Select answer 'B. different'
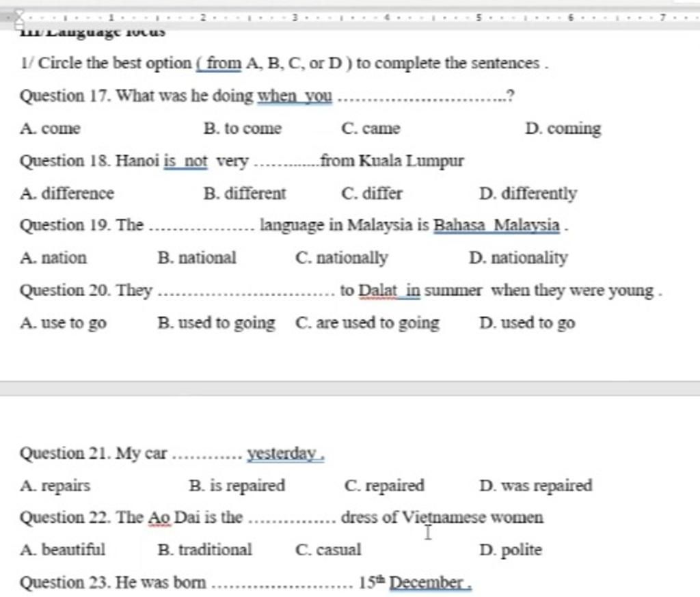700x597 pixels. [245, 194]
